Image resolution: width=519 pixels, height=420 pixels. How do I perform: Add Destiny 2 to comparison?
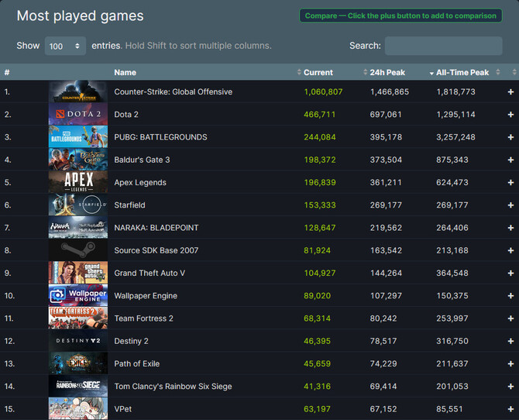tap(510, 341)
